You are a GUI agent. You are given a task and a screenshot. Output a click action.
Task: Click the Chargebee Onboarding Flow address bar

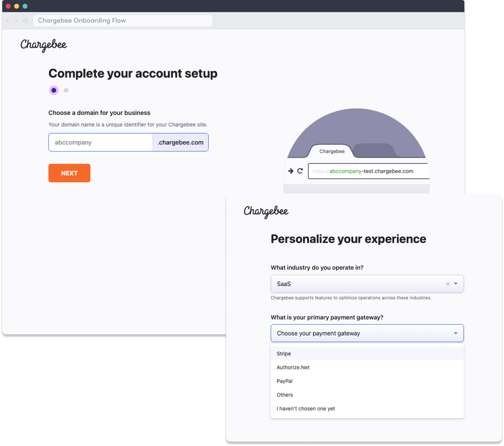122,21
